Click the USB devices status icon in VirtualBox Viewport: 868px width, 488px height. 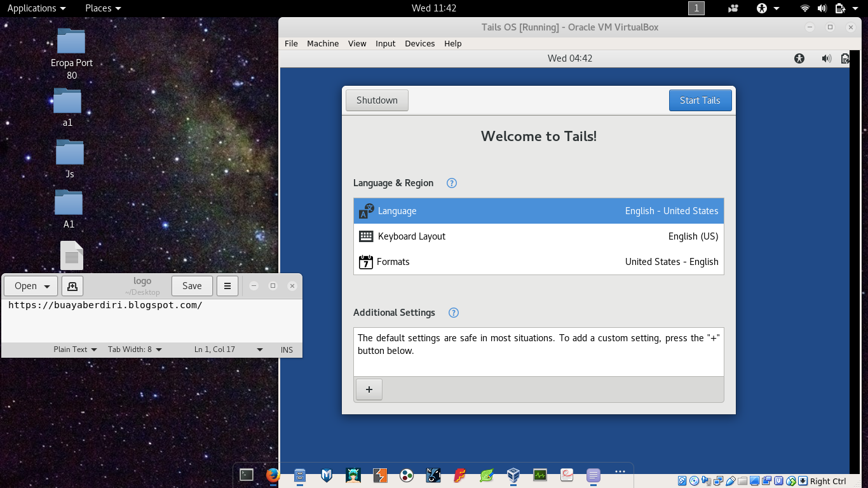click(x=731, y=481)
